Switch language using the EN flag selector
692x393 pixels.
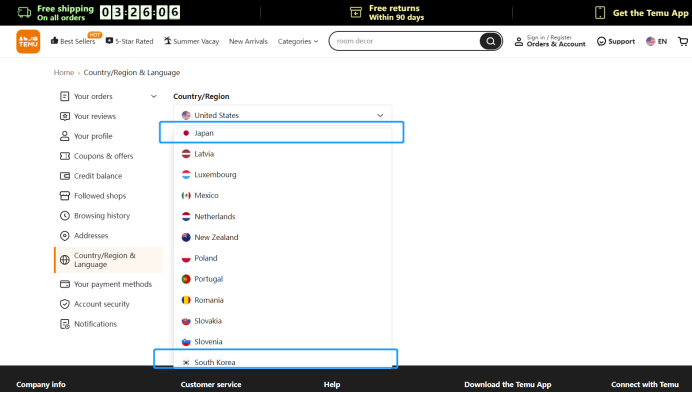(656, 42)
